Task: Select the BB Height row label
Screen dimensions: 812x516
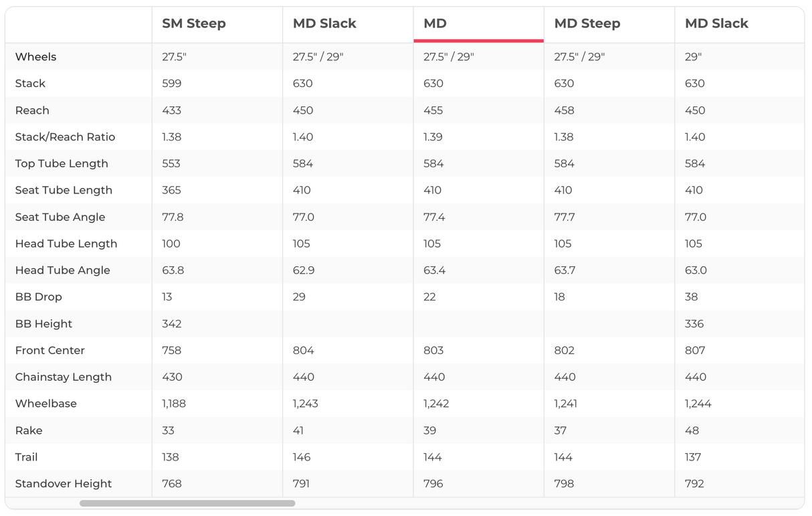Action: (43, 324)
